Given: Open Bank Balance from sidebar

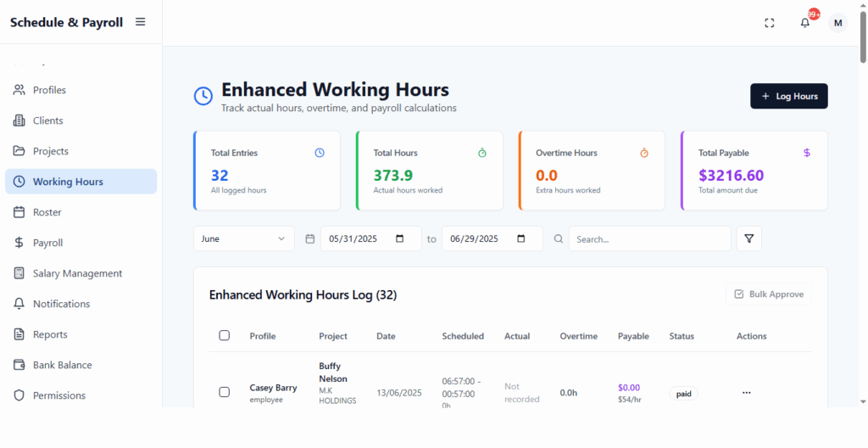Looking at the screenshot, I should [x=62, y=365].
